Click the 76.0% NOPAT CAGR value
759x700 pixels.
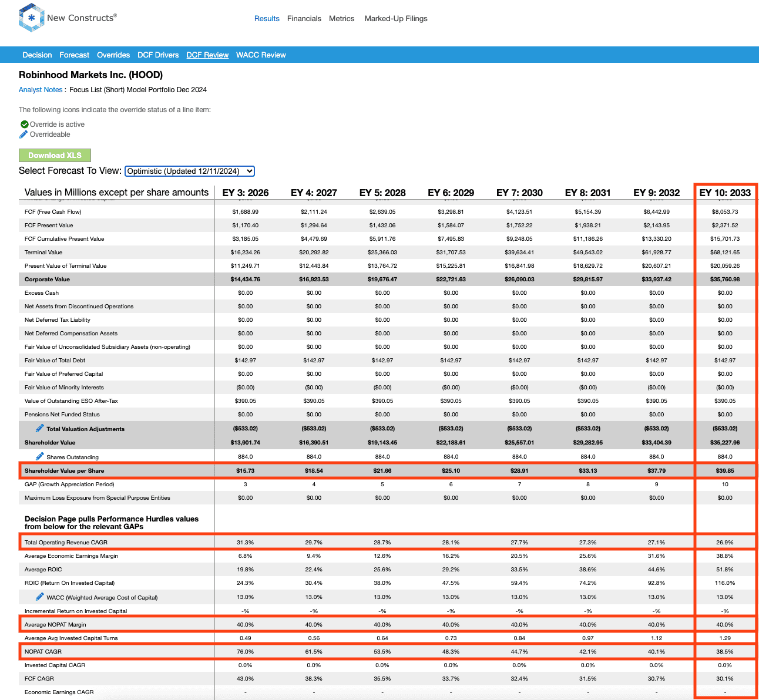246,651
